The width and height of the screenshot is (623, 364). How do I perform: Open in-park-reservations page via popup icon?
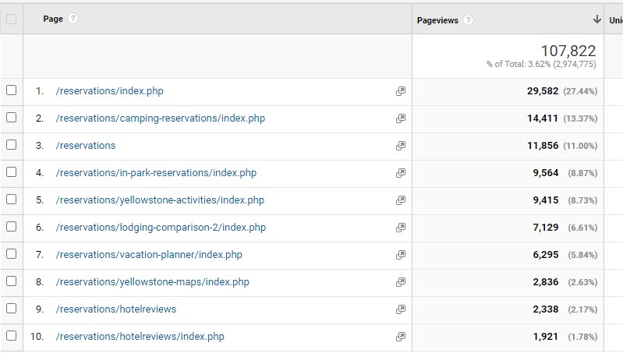pos(401,173)
